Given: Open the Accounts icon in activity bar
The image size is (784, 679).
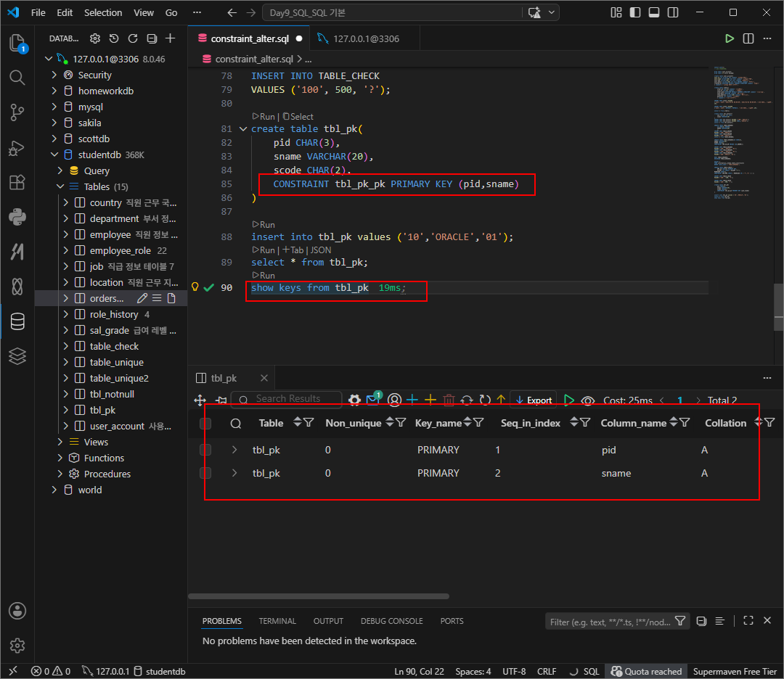Looking at the screenshot, I should (17, 611).
